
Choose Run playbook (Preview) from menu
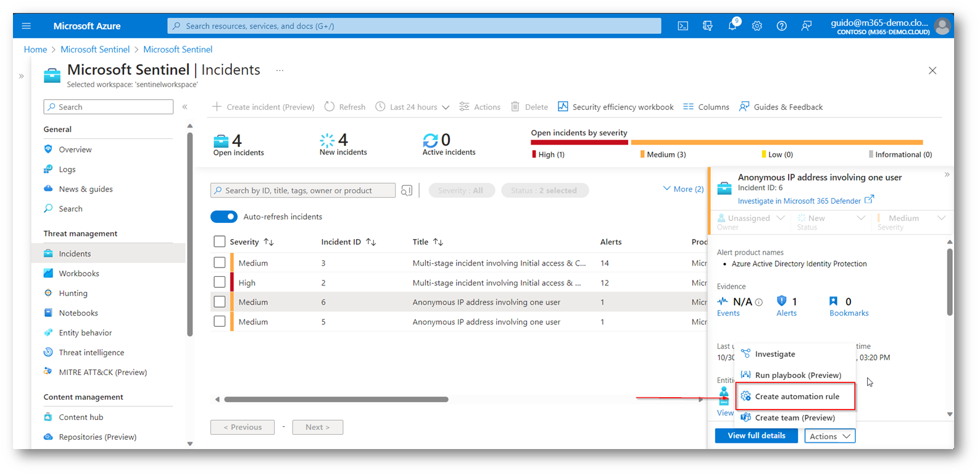795,375
